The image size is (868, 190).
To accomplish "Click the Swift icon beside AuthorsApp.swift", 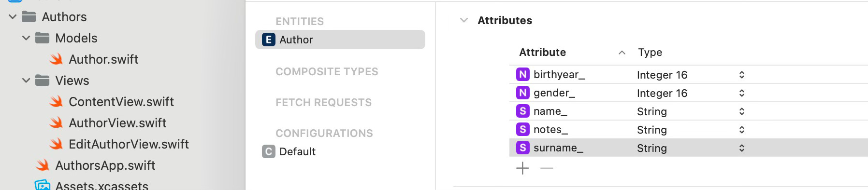I will 43,165.
